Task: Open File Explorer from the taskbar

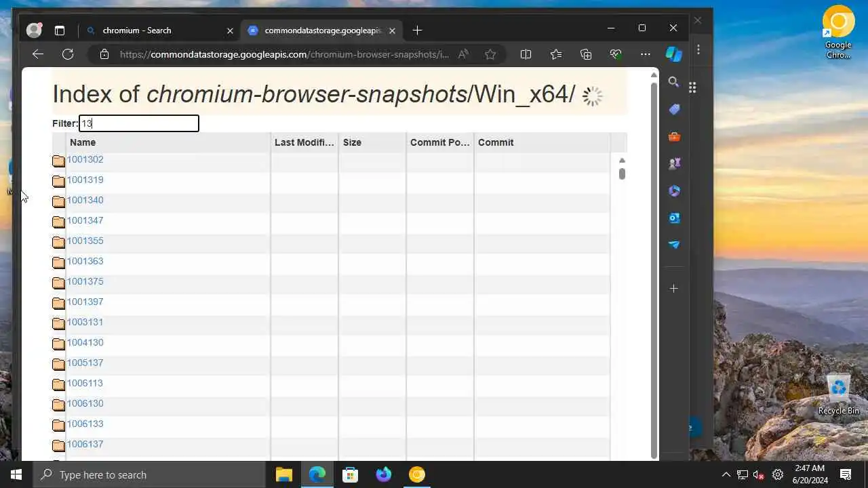Action: point(283,474)
